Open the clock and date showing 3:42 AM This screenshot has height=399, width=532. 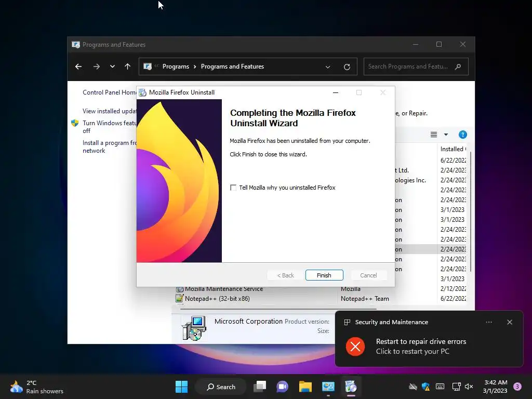[495, 387]
